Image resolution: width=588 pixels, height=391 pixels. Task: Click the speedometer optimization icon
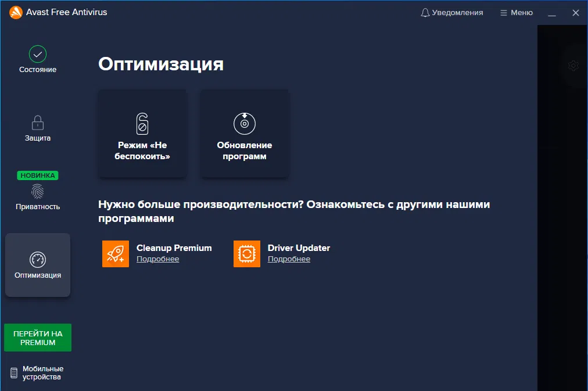click(38, 260)
